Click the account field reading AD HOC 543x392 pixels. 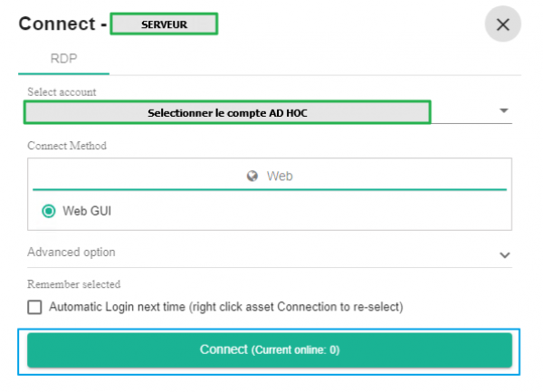(x=226, y=112)
